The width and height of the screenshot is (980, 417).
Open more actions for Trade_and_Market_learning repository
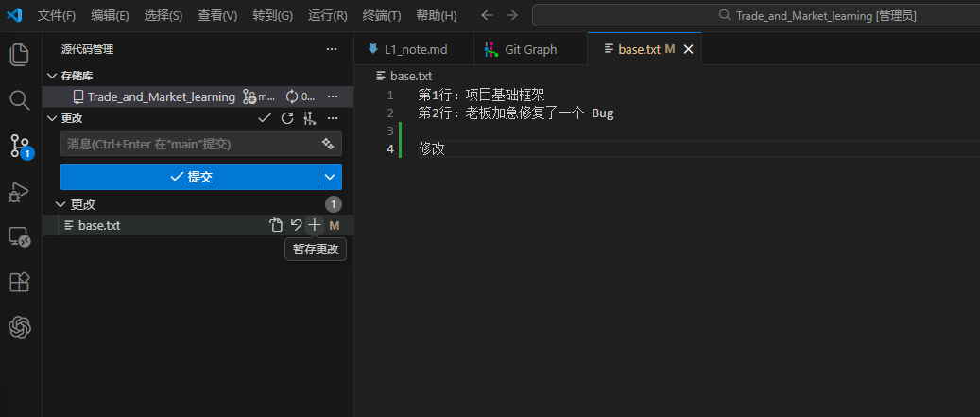pyautogui.click(x=333, y=96)
